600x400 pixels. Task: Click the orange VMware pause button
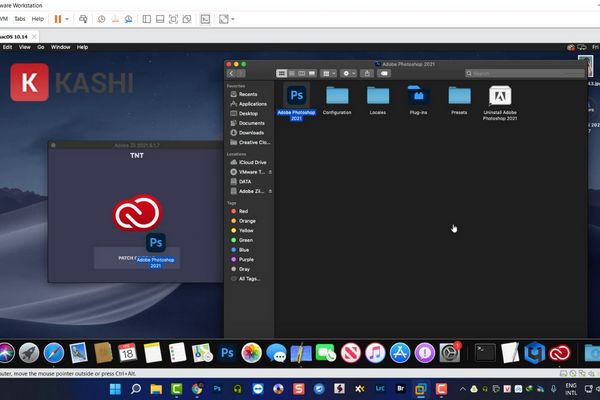click(58, 19)
